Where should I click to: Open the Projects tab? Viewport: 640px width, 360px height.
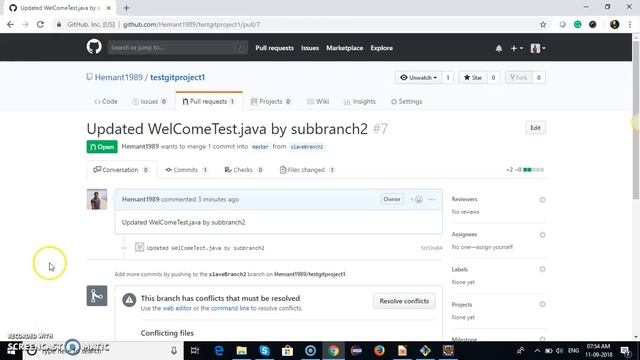(271, 101)
